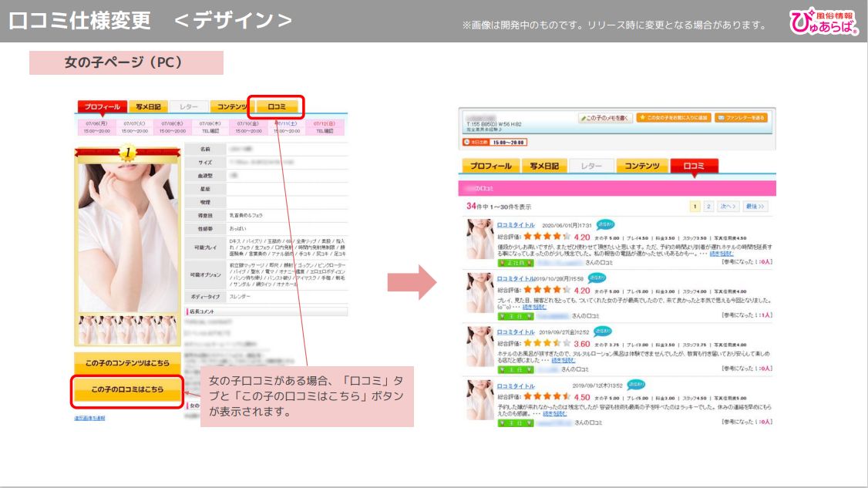Go to page 2 of reviews

pyautogui.click(x=709, y=207)
